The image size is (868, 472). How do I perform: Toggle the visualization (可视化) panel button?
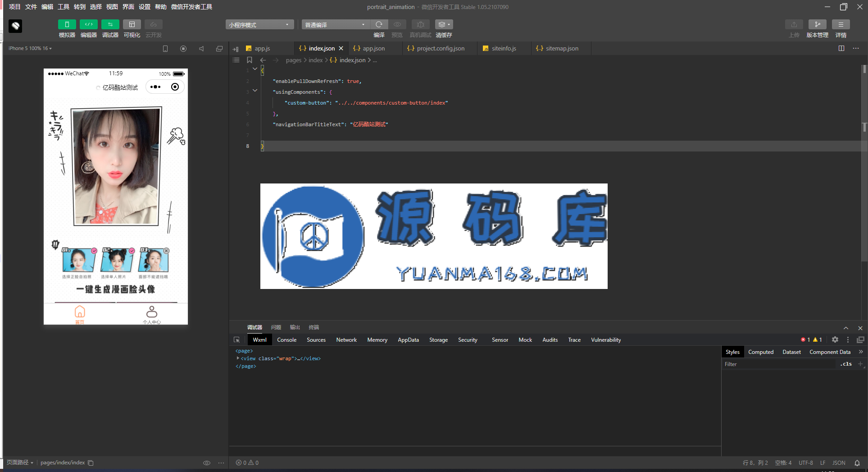point(132,24)
